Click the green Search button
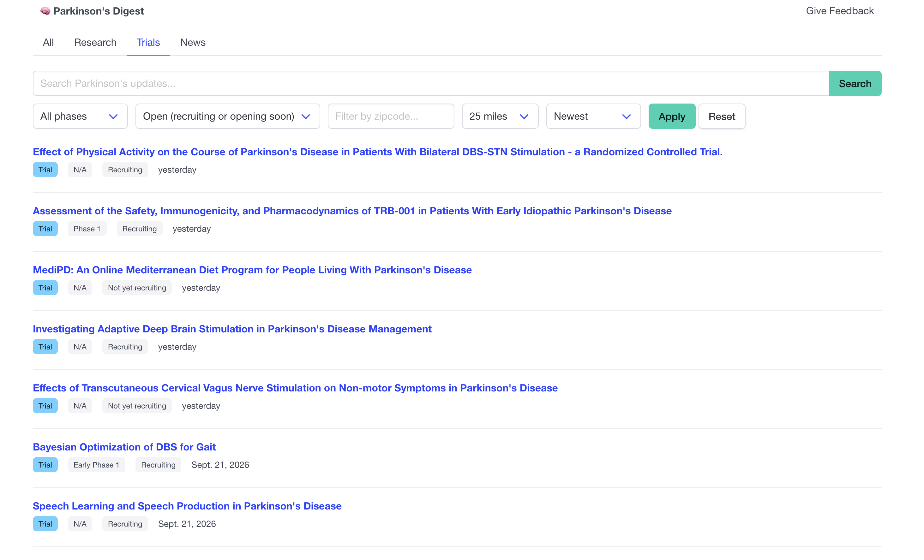This screenshot has height=560, width=924. 855,83
